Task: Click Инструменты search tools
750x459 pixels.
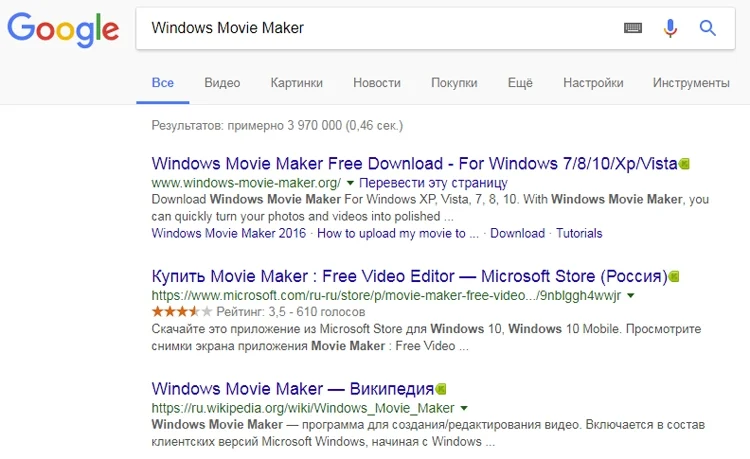Action: [x=691, y=83]
